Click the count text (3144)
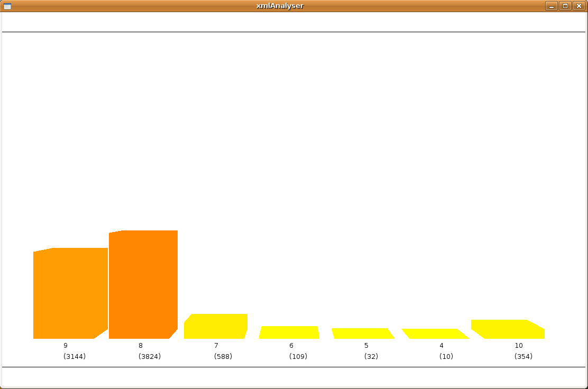 pos(74,356)
